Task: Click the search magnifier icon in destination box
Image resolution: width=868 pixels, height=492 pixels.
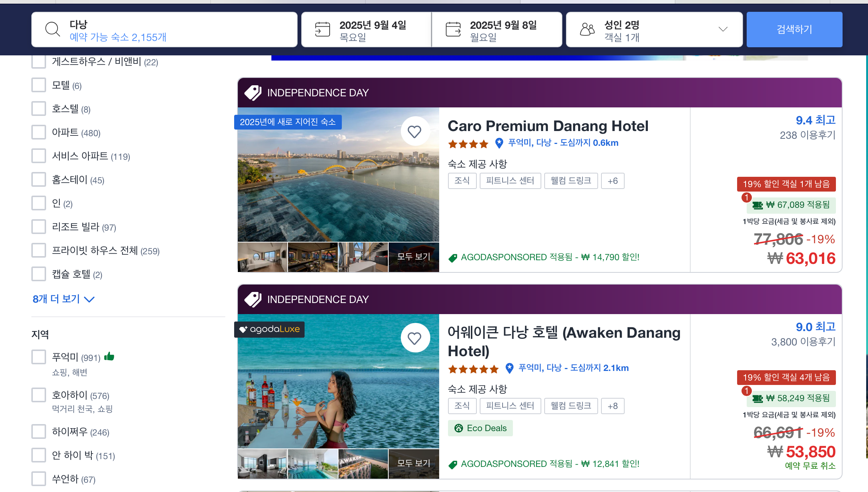Action: point(52,30)
